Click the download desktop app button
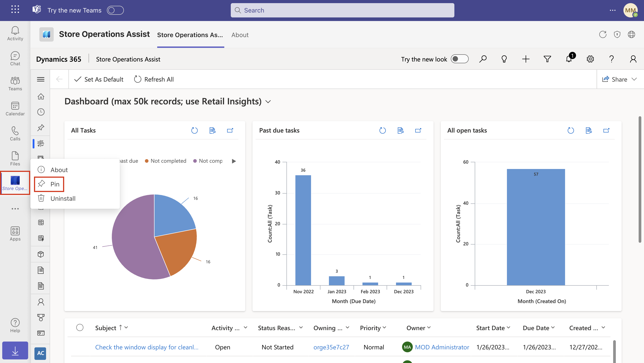 [x=15, y=350]
